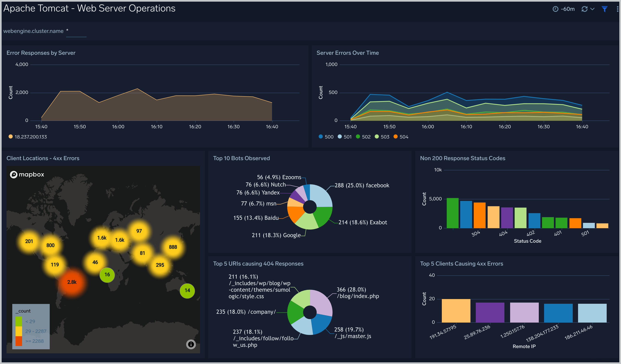
Task: Toggle the 501 legend series
Action: (344, 137)
